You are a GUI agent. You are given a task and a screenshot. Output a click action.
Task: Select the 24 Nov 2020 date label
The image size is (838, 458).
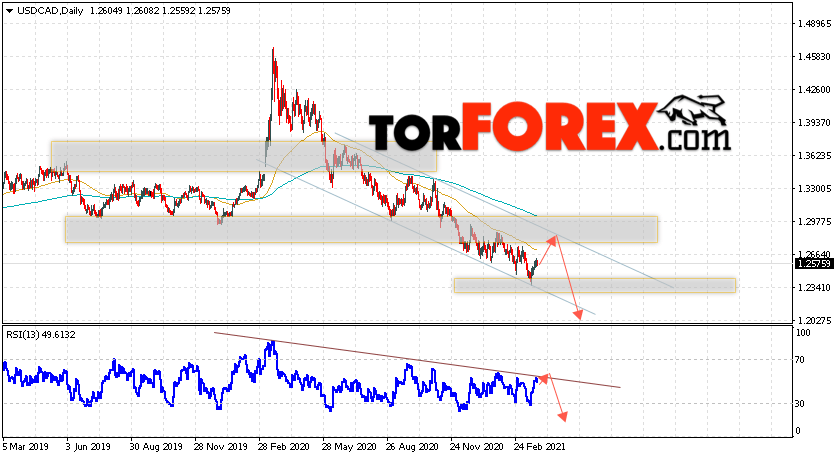tap(476, 446)
